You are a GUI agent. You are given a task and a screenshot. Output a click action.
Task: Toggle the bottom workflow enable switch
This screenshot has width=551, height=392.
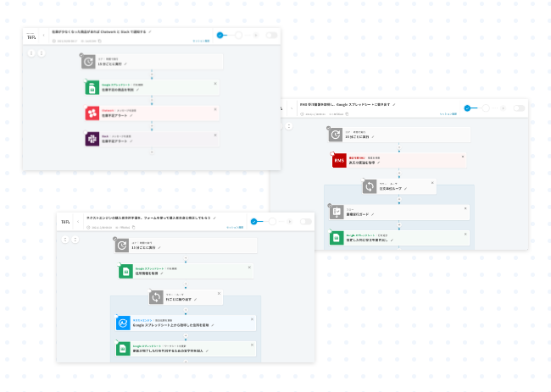305,222
